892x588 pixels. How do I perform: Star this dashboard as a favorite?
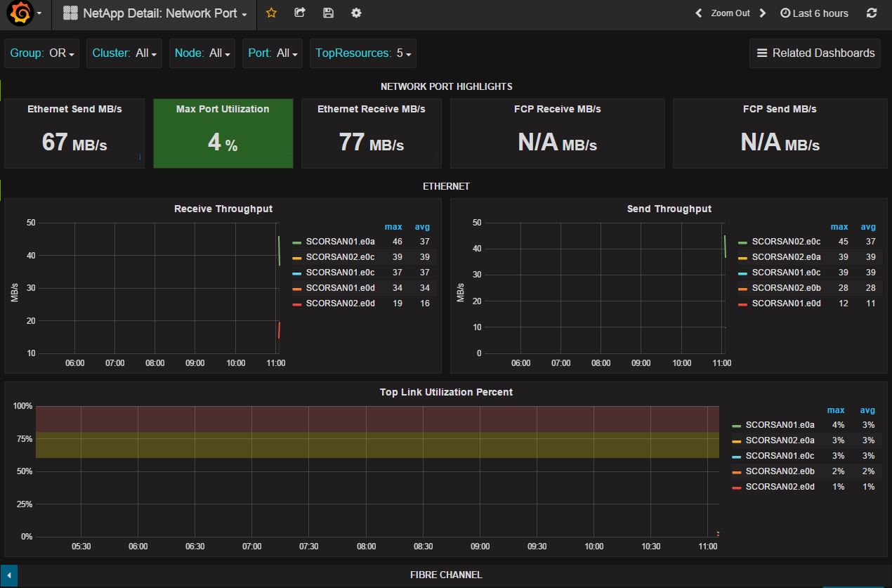tap(271, 13)
